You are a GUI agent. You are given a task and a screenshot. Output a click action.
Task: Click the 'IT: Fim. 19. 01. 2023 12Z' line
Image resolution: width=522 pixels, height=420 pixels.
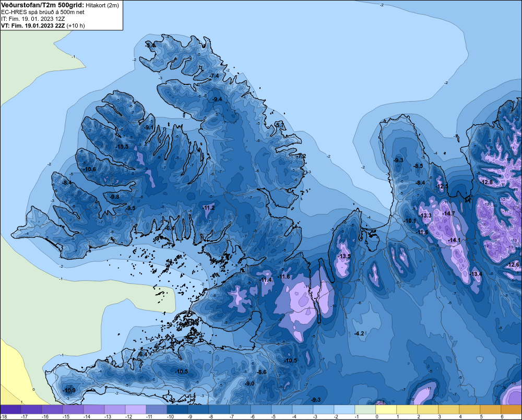33,19
